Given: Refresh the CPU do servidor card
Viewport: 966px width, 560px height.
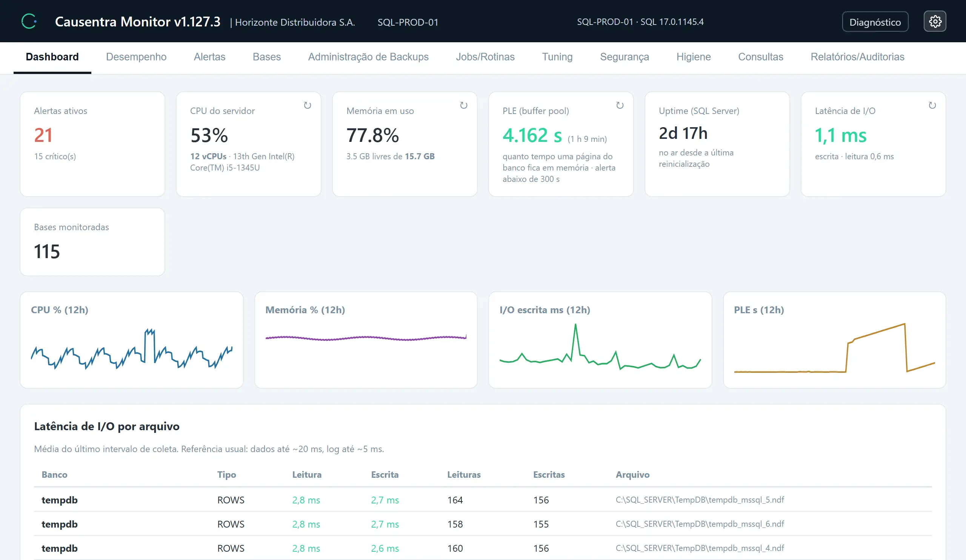Looking at the screenshot, I should [x=308, y=105].
